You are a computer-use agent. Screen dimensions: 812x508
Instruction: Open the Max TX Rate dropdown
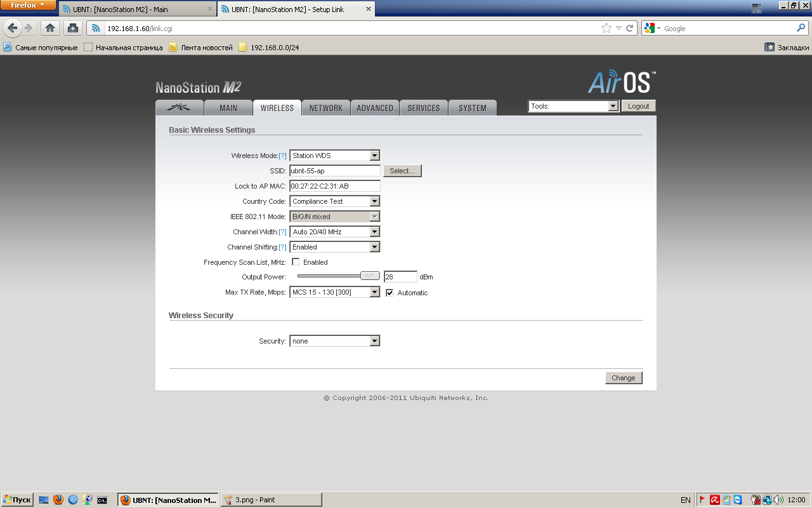tap(334, 292)
